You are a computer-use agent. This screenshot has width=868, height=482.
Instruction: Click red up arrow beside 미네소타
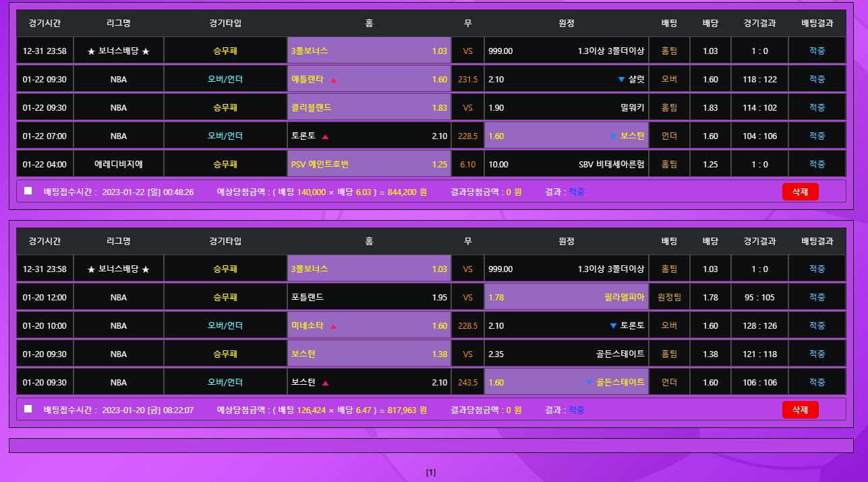pos(333,326)
